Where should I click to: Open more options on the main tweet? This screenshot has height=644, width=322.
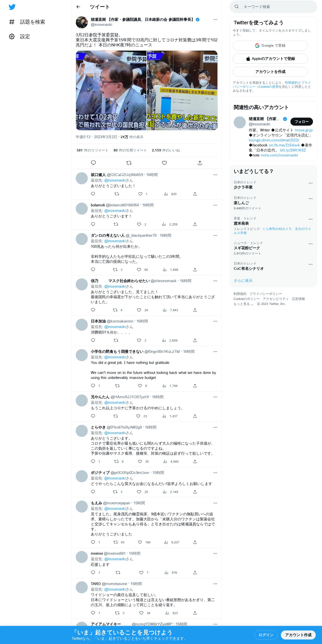pyautogui.click(x=215, y=20)
